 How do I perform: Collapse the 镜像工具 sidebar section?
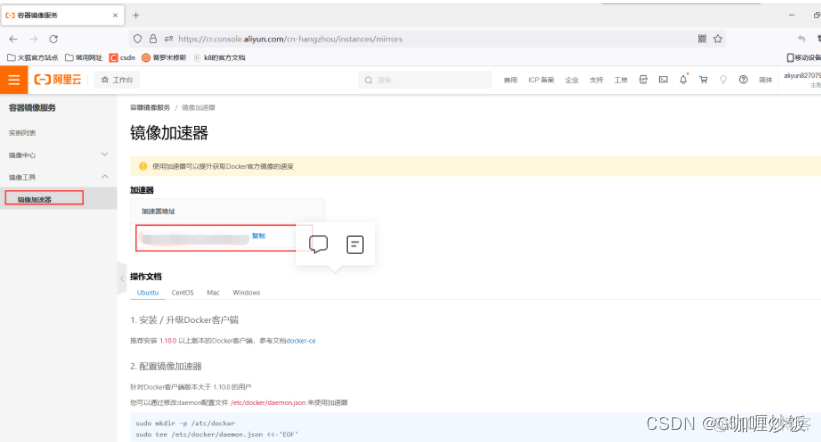58,177
